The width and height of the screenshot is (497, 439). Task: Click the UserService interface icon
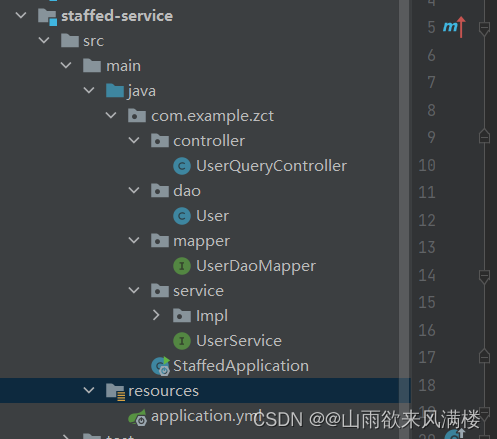[x=182, y=341]
